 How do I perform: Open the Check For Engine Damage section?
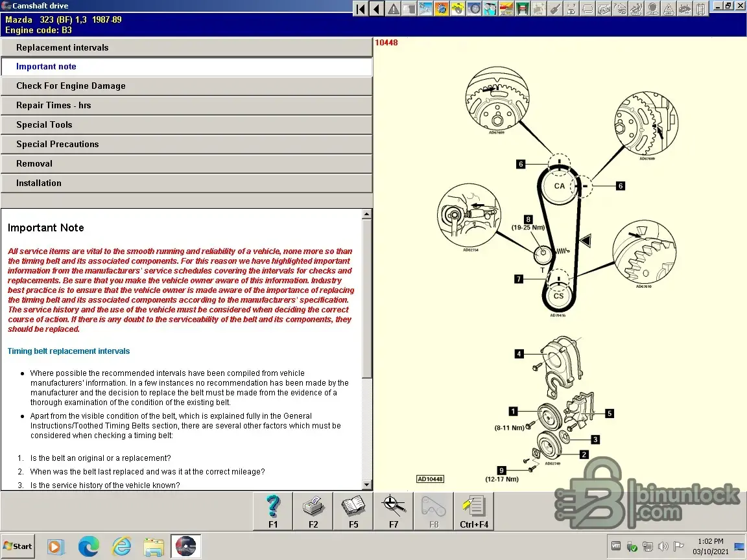coord(186,86)
